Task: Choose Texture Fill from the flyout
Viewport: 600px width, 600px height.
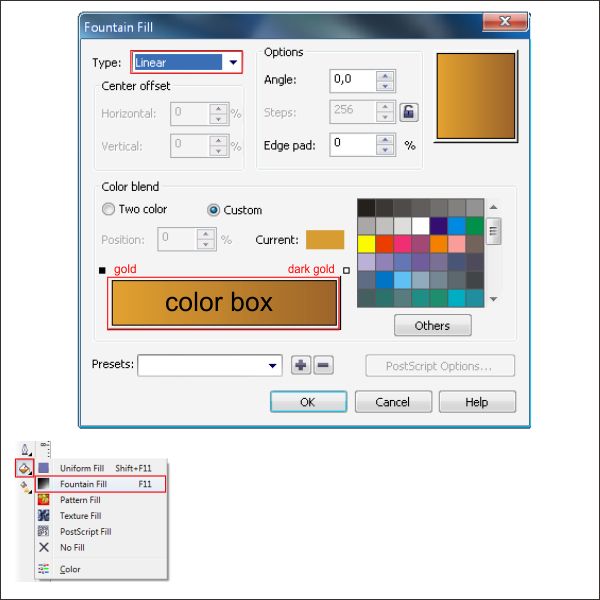Action: (101, 516)
